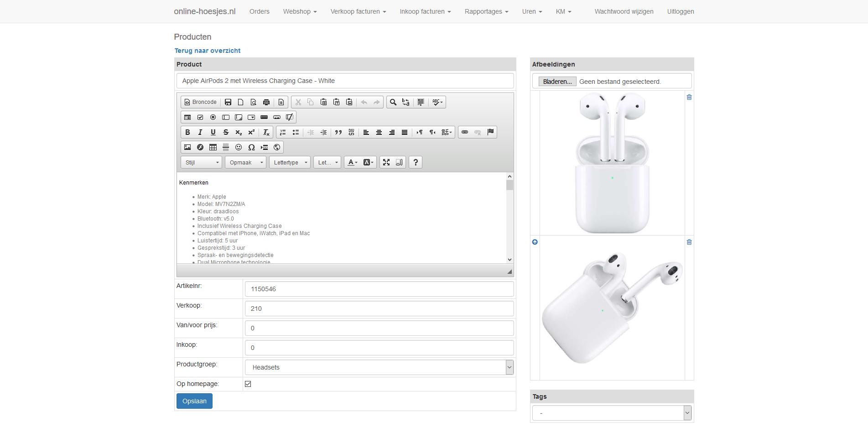Screen dimensions: 868x432
Task: Click the Increase Indent icon
Action: point(323,132)
